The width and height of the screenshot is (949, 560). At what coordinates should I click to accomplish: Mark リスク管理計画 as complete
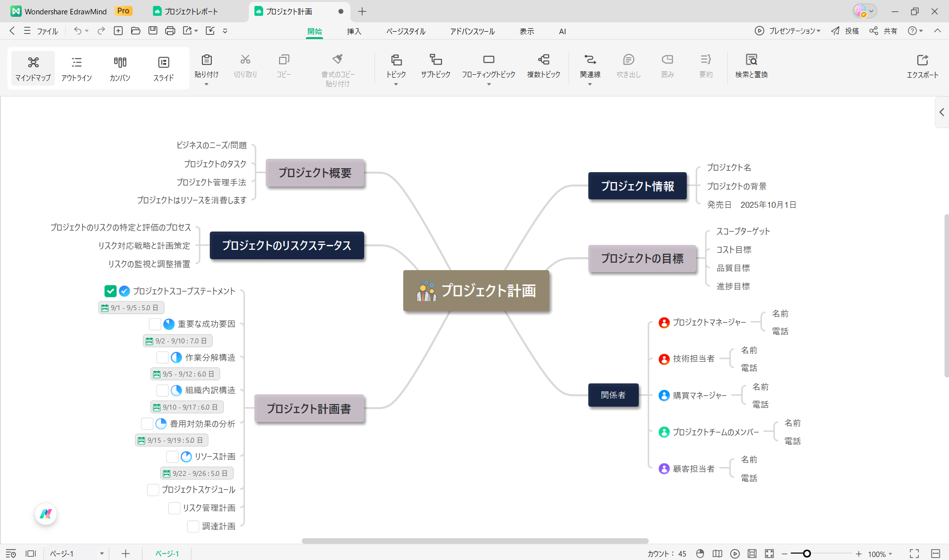[x=174, y=508]
